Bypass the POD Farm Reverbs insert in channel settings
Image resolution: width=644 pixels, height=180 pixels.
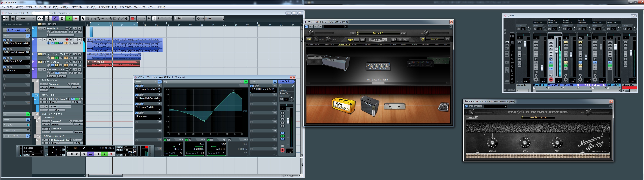pos(136,86)
